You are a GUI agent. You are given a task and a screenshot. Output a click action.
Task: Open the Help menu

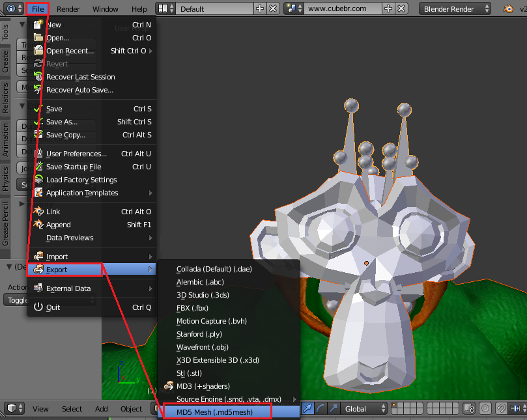coord(139,9)
